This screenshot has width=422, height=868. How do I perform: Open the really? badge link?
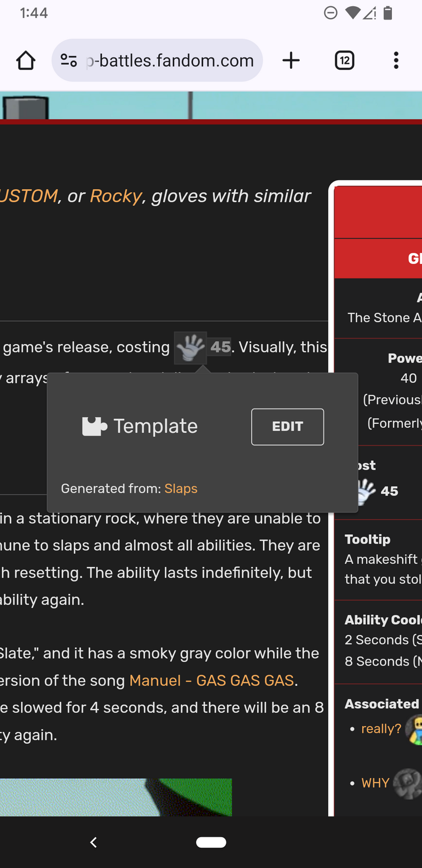[381, 728]
